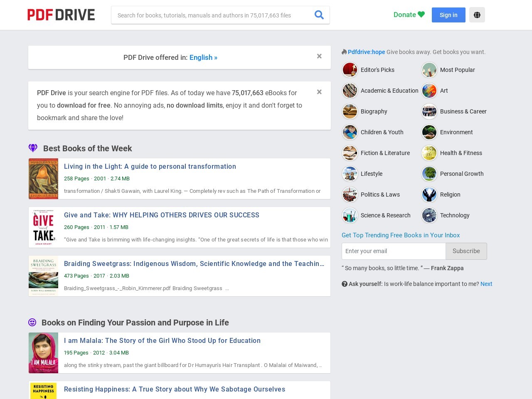
Task: Click the Frank Zappa quote text
Action: click(403, 268)
